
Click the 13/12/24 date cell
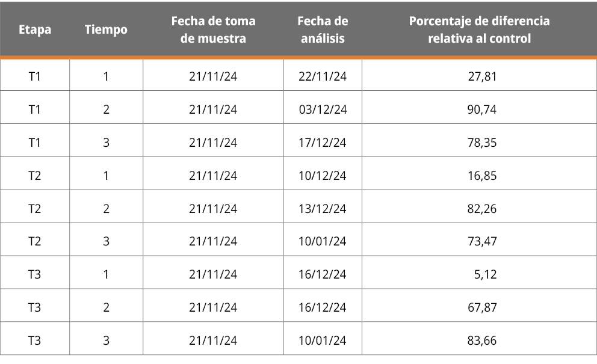point(323,209)
